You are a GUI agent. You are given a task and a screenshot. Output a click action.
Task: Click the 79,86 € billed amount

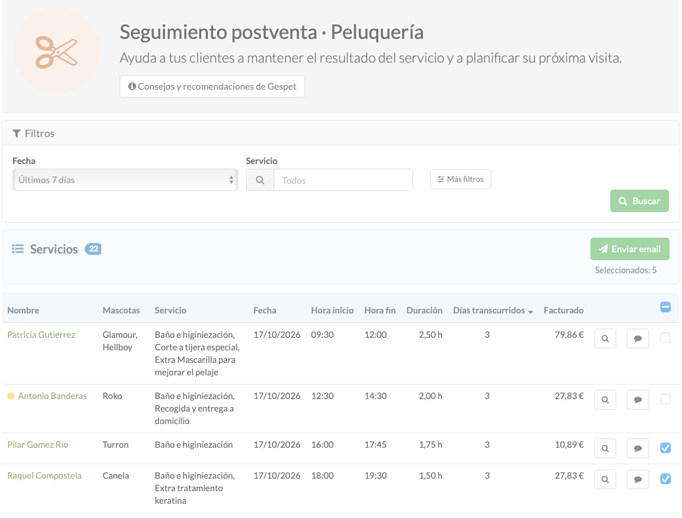(x=569, y=335)
